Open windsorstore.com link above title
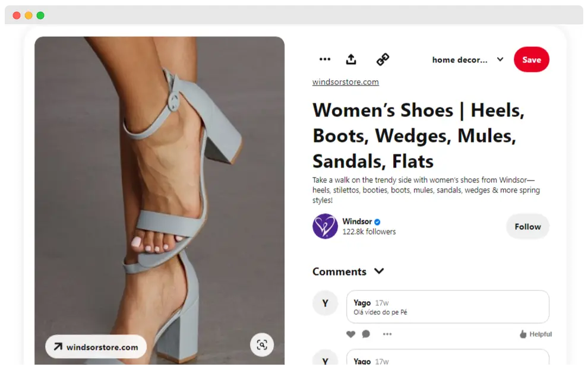 pos(345,82)
